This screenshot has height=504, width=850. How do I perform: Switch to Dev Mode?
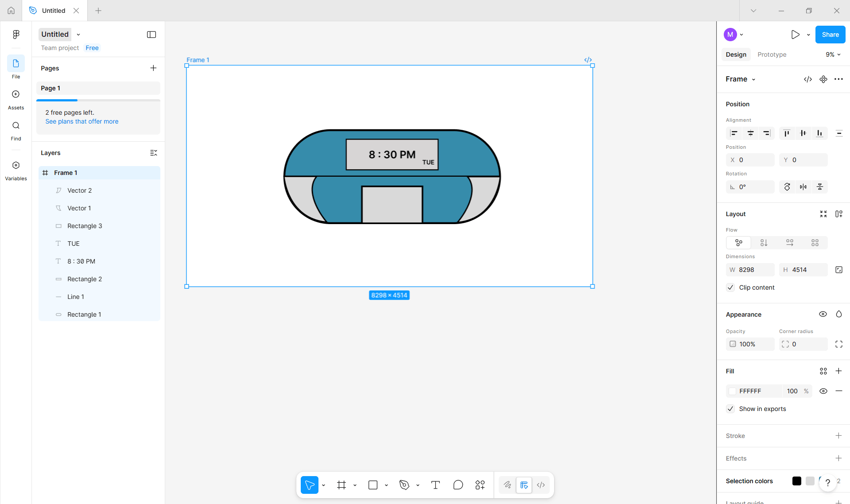[541, 485]
